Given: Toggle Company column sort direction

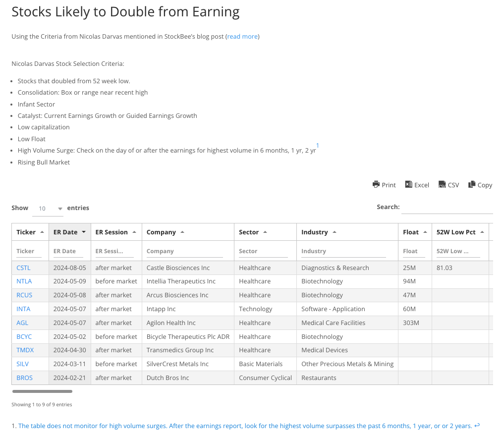Looking at the screenshot, I should pyautogui.click(x=162, y=231).
